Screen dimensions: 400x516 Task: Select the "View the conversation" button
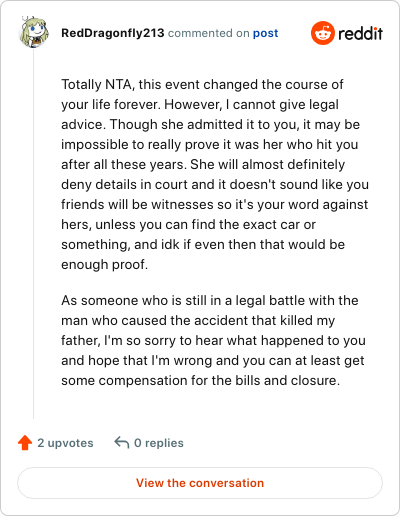(200, 483)
